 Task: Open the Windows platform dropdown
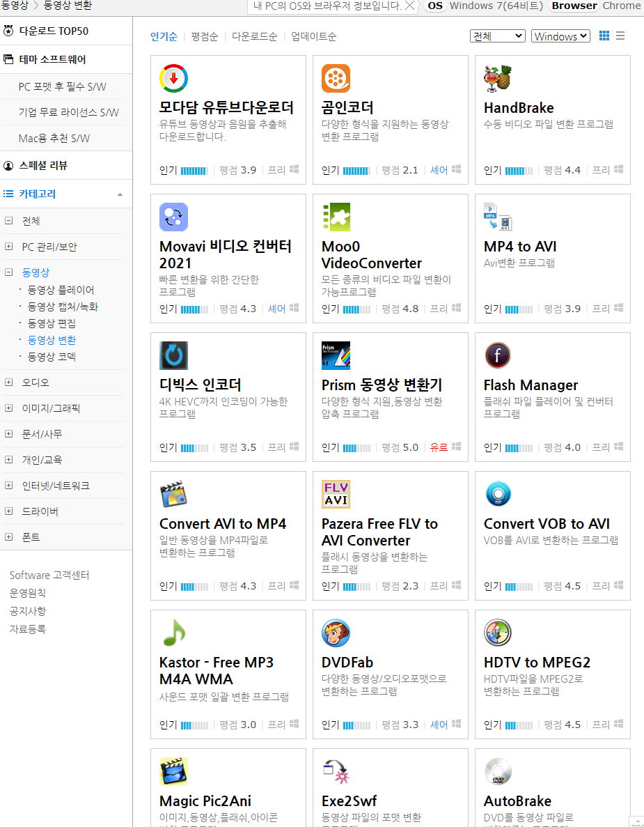pos(560,36)
